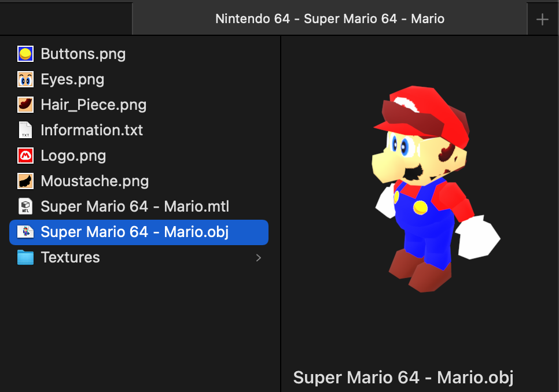Select the Textures folder name
559x392 pixels.
coord(70,257)
